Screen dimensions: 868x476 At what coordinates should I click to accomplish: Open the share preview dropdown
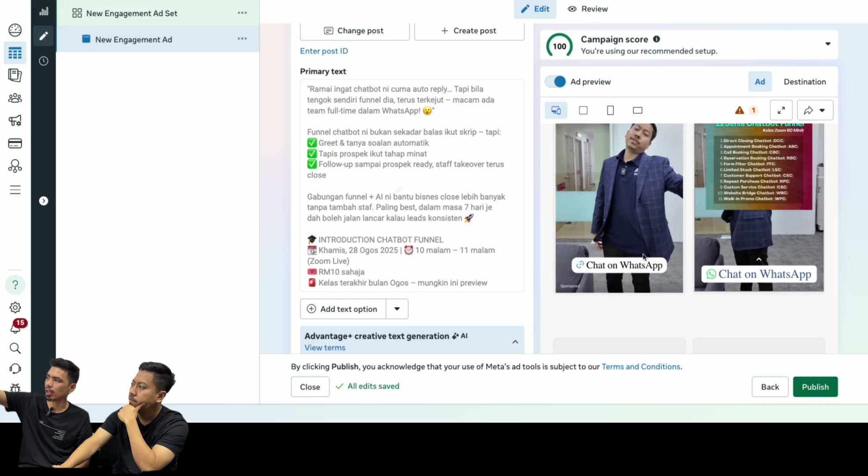pos(815,110)
